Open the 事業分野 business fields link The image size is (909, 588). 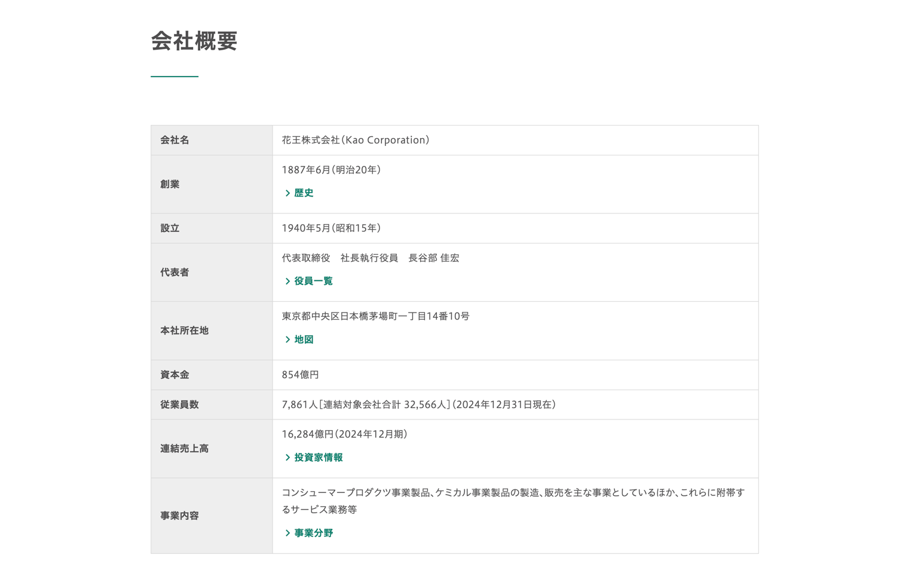(313, 533)
